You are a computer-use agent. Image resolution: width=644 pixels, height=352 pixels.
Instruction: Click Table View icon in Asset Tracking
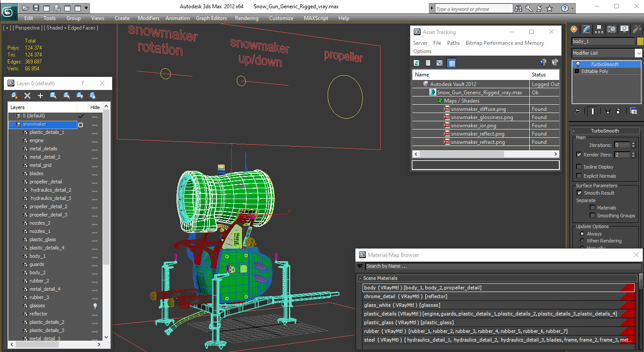451,63
